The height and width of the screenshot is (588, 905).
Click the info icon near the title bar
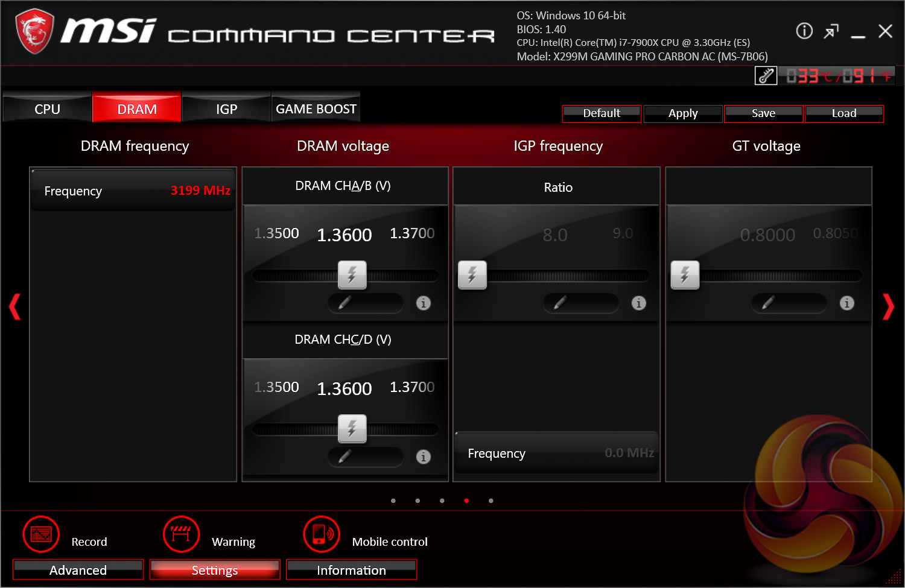804,31
